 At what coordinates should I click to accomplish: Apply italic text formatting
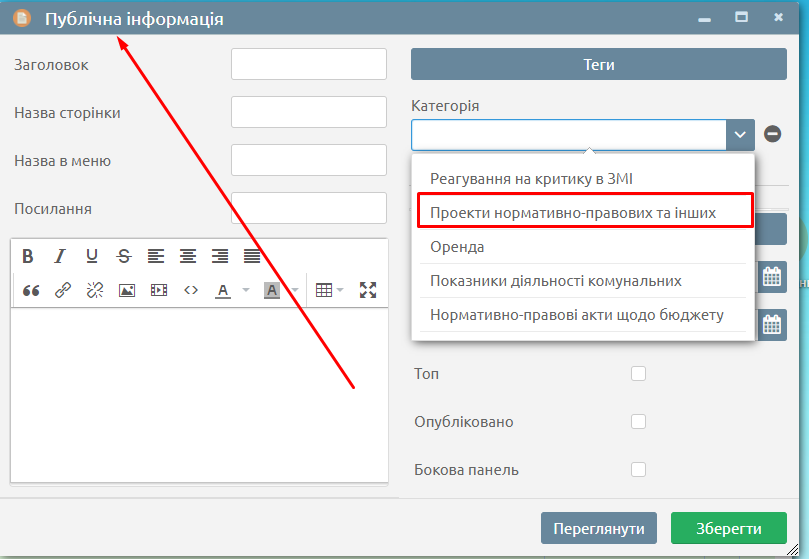60,256
